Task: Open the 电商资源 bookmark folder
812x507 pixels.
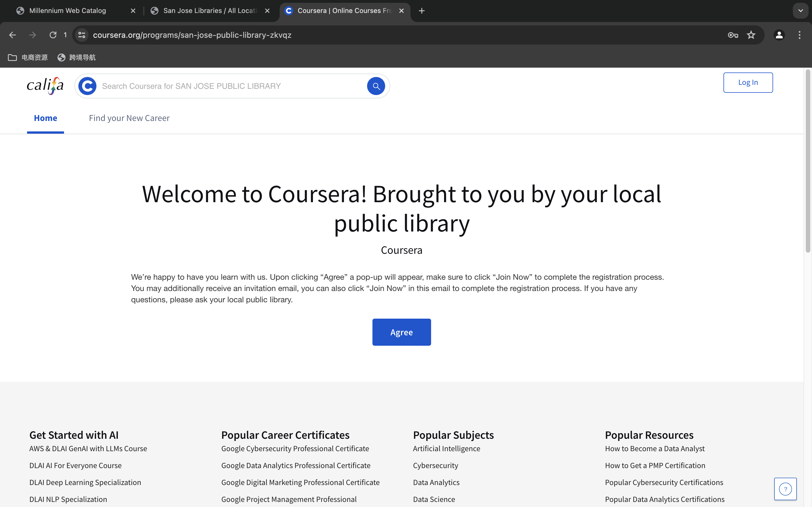Action: (x=28, y=57)
